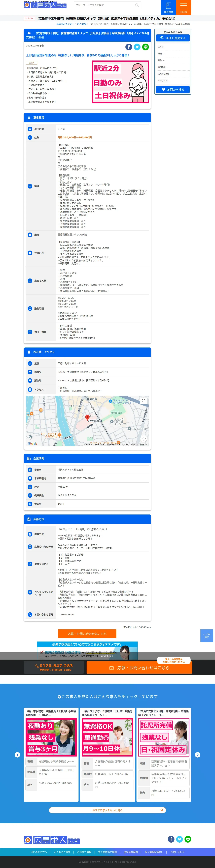Open footer link 個人情報保護方針
This screenshot has width=215, height=868.
point(154,852)
